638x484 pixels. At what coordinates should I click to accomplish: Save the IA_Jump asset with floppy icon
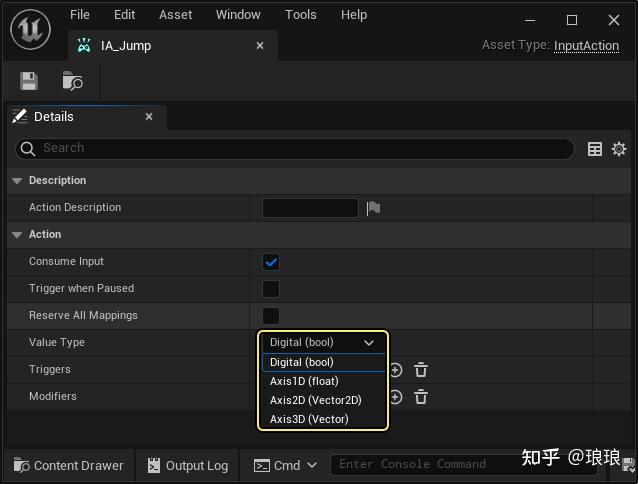coord(29,81)
